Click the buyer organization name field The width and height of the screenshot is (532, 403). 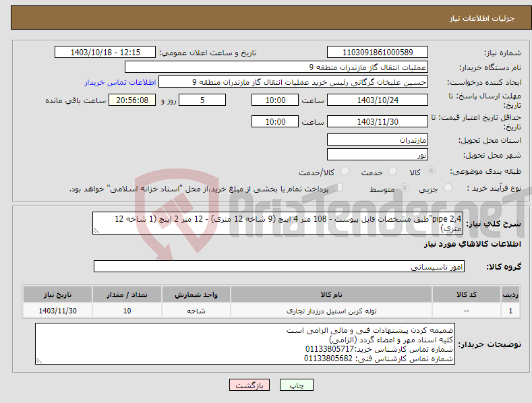click(276, 67)
